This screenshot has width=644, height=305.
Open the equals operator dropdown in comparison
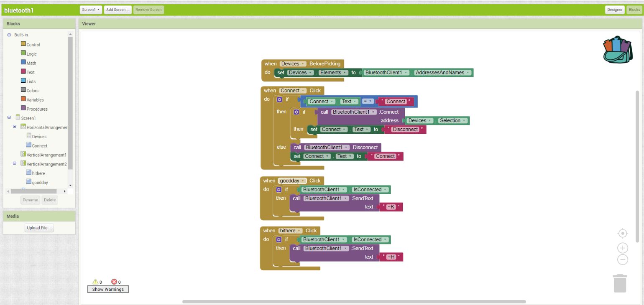click(x=368, y=102)
